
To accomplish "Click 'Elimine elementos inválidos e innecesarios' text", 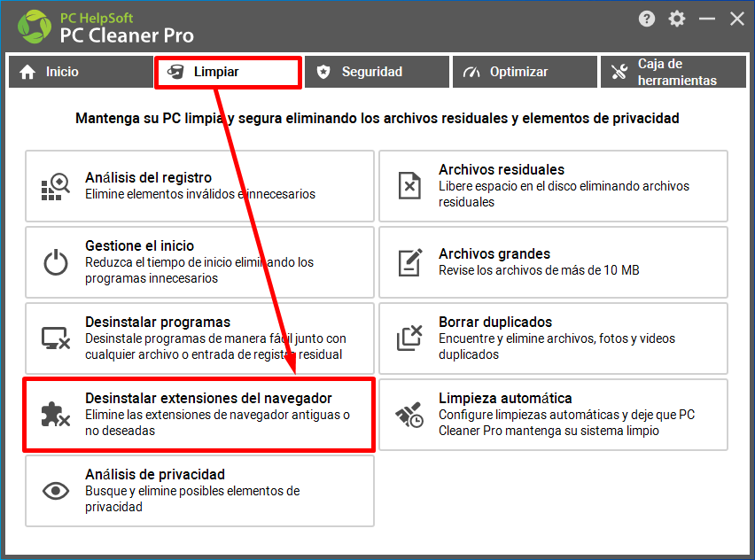I will tap(200, 194).
